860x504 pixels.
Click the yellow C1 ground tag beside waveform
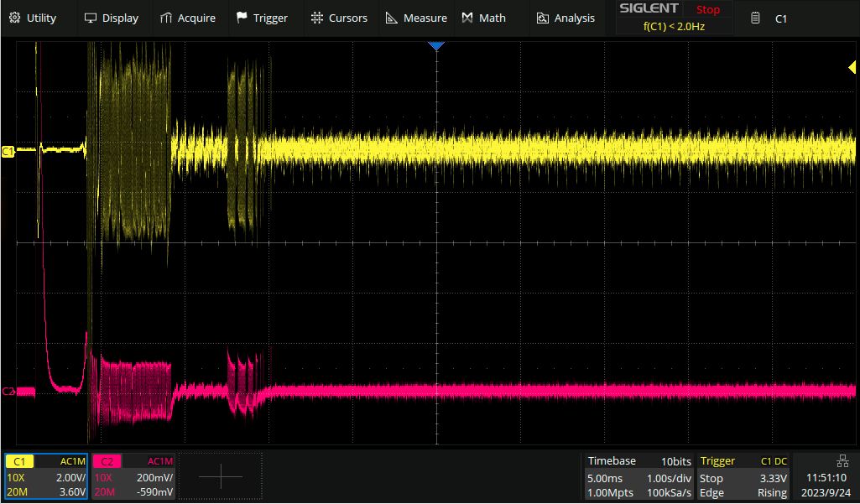(x=8, y=151)
